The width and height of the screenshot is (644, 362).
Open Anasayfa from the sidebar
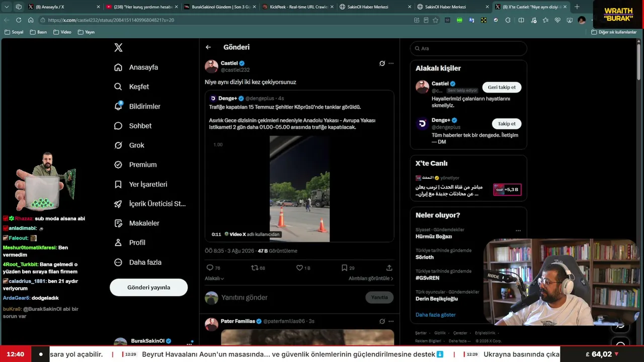pyautogui.click(x=136, y=67)
